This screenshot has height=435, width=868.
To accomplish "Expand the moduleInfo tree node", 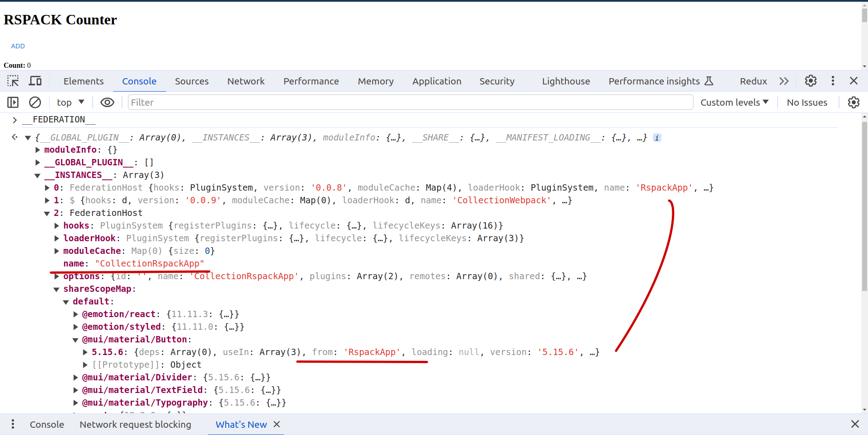I will click(x=38, y=150).
